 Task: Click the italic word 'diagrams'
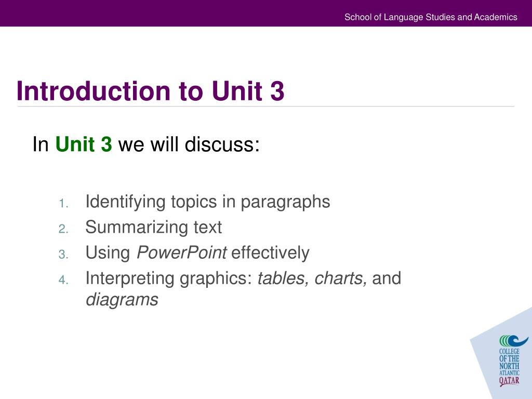[x=122, y=300]
